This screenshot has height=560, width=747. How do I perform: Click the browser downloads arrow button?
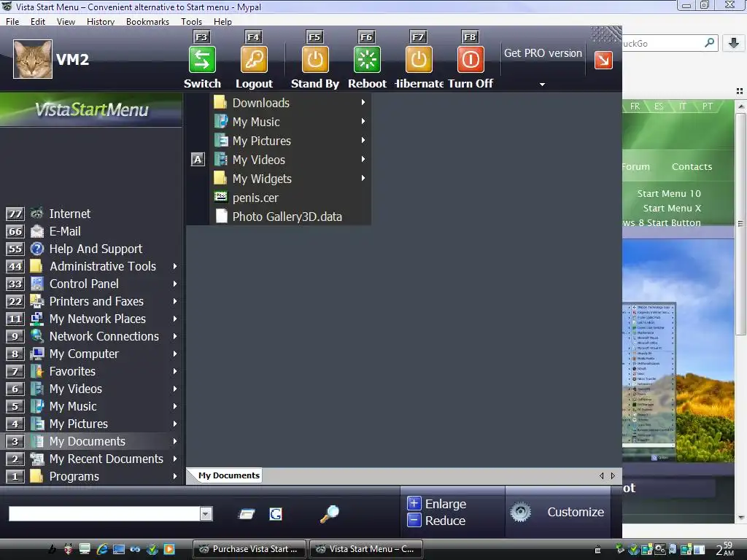coord(734,43)
